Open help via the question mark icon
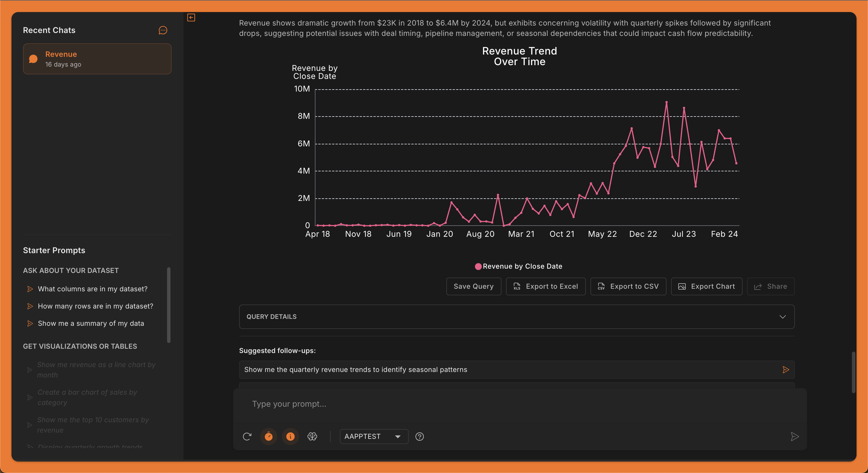The image size is (868, 473). click(x=420, y=437)
